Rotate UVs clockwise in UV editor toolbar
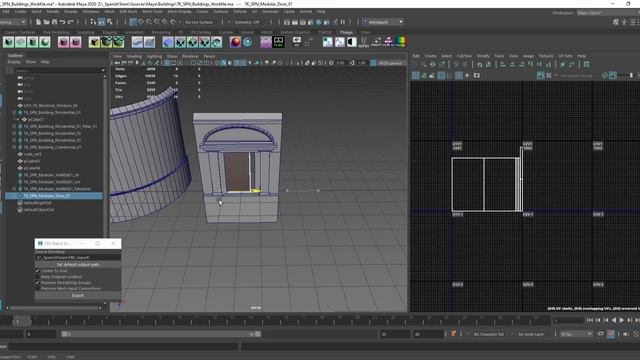Viewport: 640px width, 360px height. (x=488, y=64)
